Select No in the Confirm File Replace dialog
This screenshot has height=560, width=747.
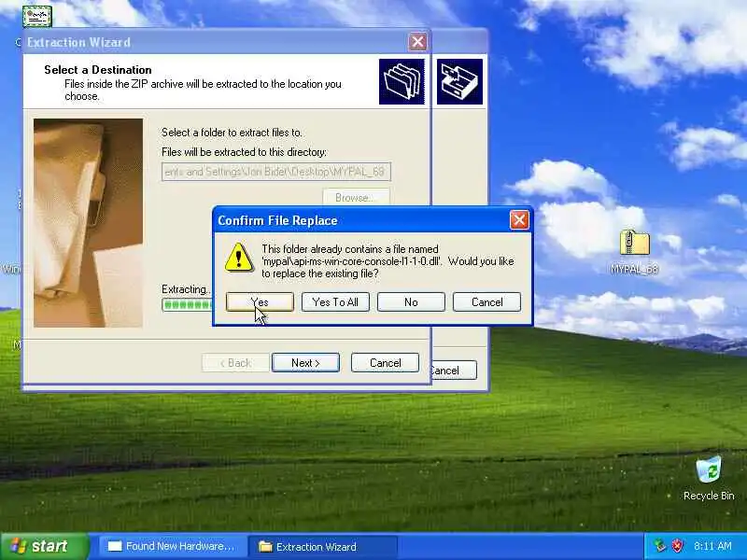point(411,301)
